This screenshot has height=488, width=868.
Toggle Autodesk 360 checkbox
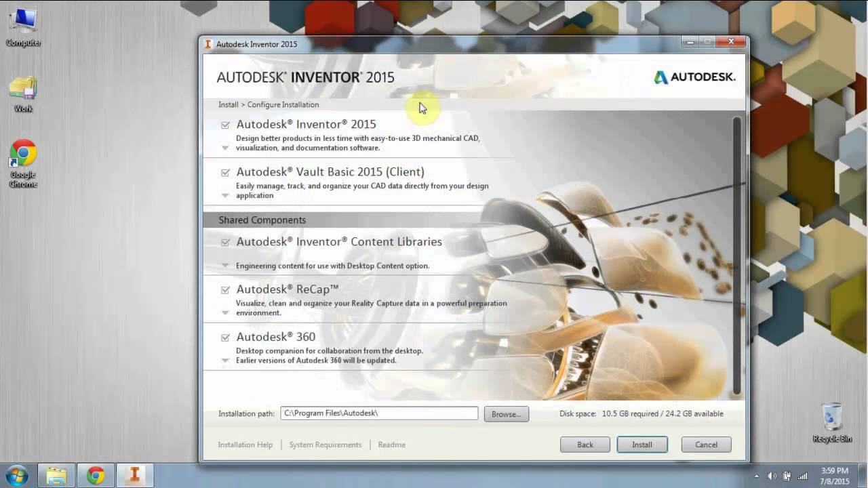pos(225,337)
